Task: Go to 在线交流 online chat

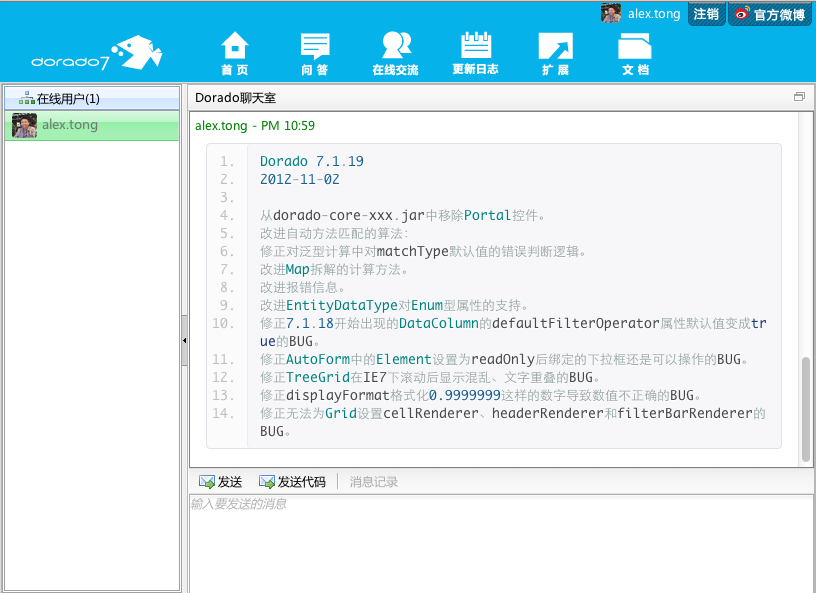Action: click(396, 52)
